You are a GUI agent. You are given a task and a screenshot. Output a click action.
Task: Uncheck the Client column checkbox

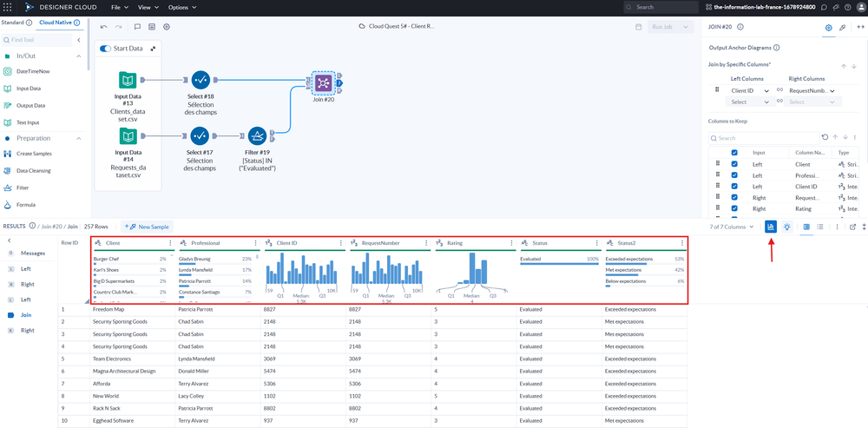(735, 163)
